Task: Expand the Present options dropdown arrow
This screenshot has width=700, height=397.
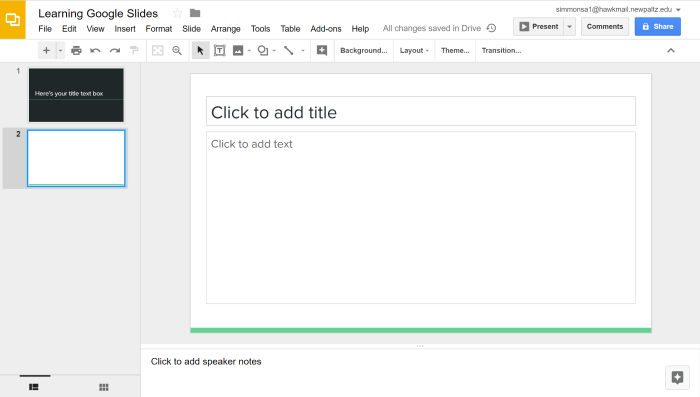Action: (569, 27)
